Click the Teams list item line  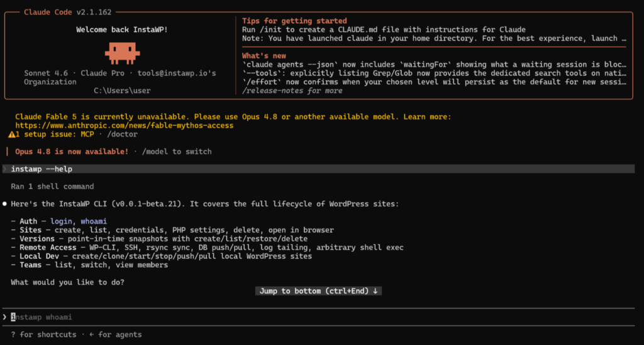(89, 265)
